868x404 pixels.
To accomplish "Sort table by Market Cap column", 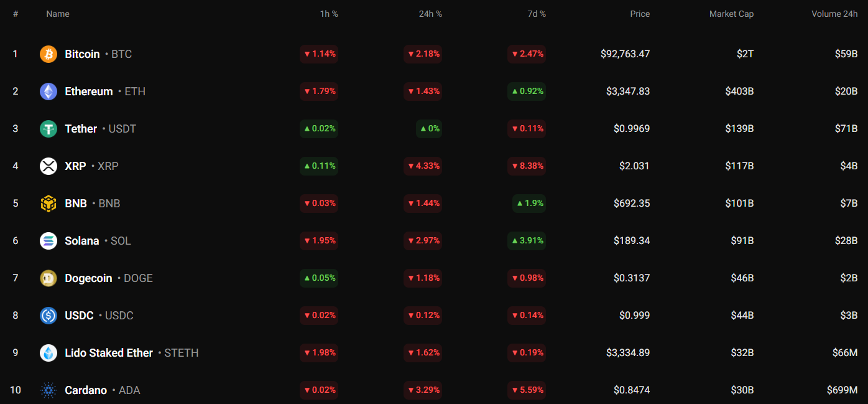I will (731, 14).
